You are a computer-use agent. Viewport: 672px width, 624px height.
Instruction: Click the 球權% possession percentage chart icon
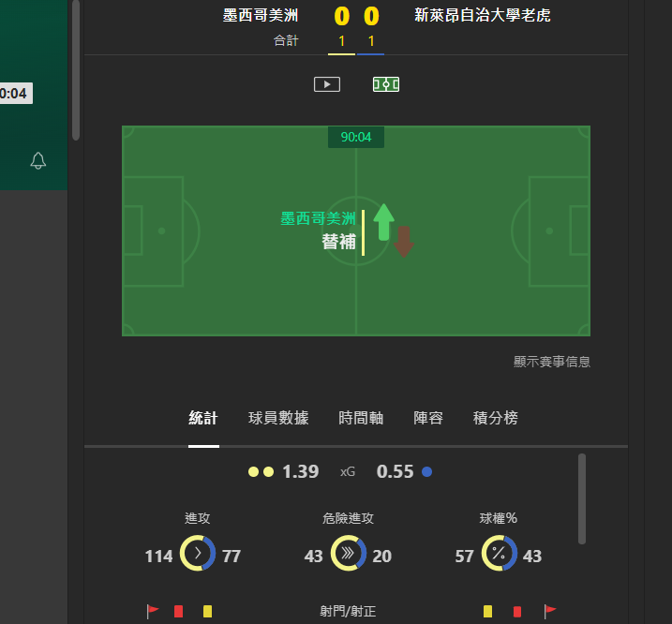coord(499,554)
